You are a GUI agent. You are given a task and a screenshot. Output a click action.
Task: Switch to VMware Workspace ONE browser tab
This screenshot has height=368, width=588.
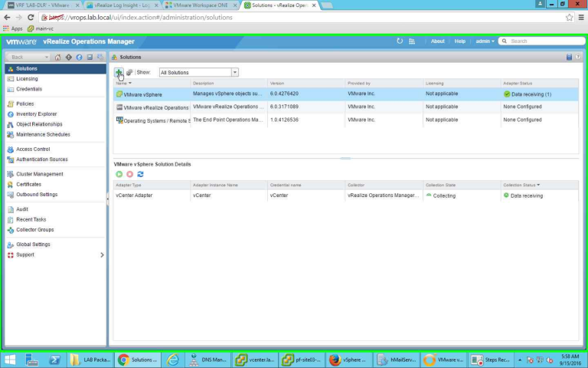click(201, 5)
